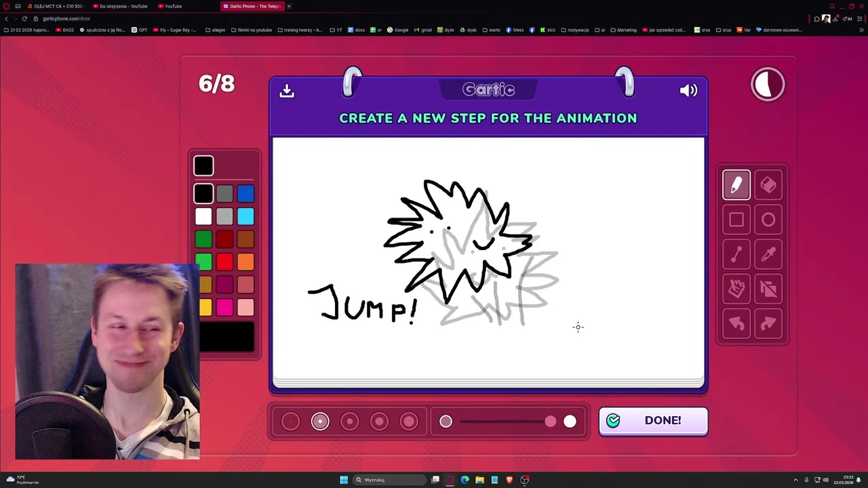Open File Explorer from the taskbar
Screen dimensions: 868x488
click(x=479, y=480)
